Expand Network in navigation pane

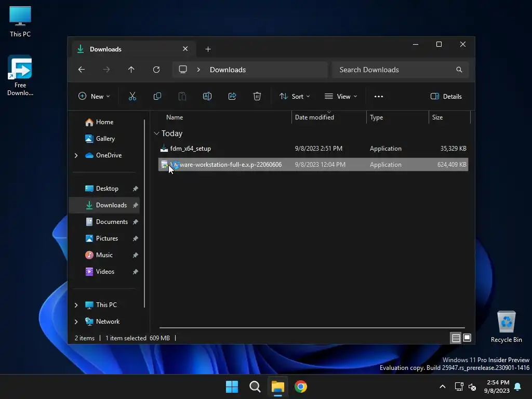(x=76, y=322)
